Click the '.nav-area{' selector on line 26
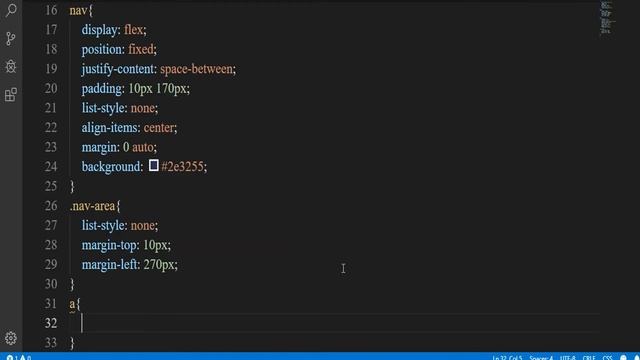The height and width of the screenshot is (360, 640). point(95,206)
